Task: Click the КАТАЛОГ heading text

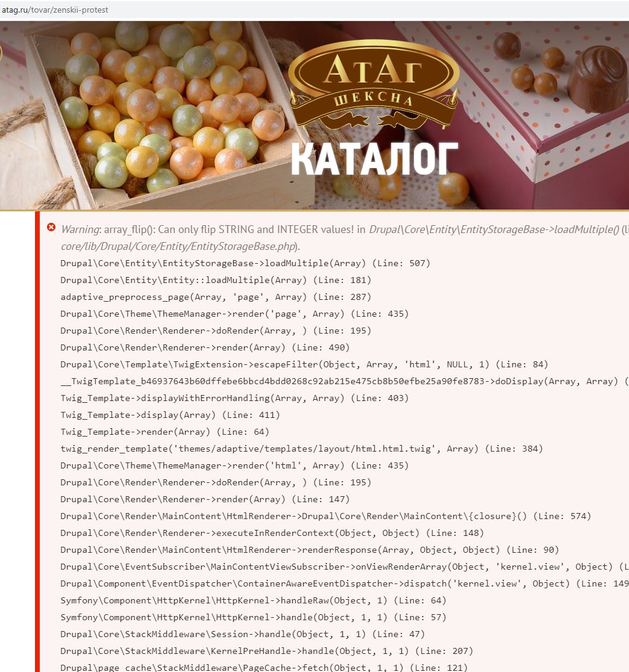Action: pyautogui.click(x=374, y=160)
